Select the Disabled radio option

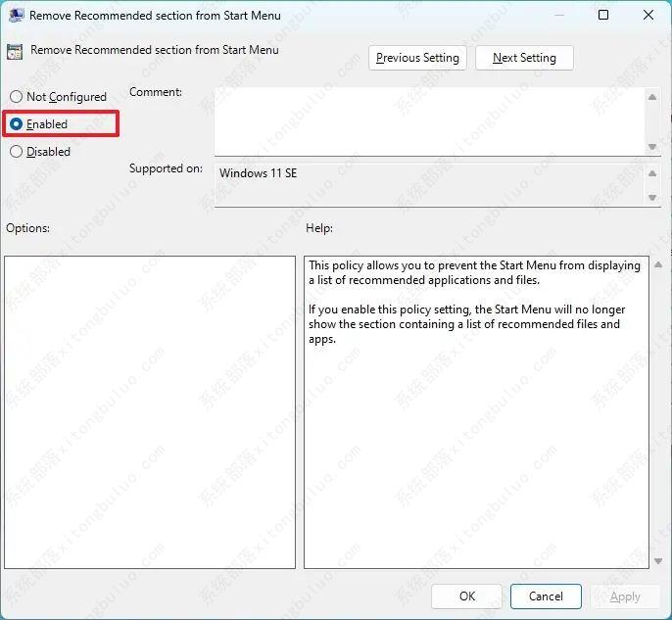pyautogui.click(x=16, y=152)
